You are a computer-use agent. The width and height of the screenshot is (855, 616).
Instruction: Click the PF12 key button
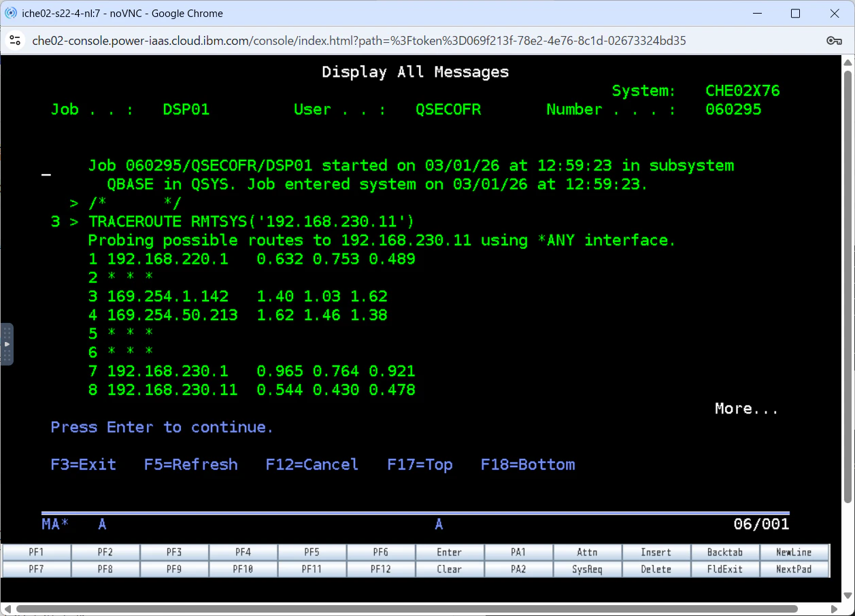[x=381, y=569]
